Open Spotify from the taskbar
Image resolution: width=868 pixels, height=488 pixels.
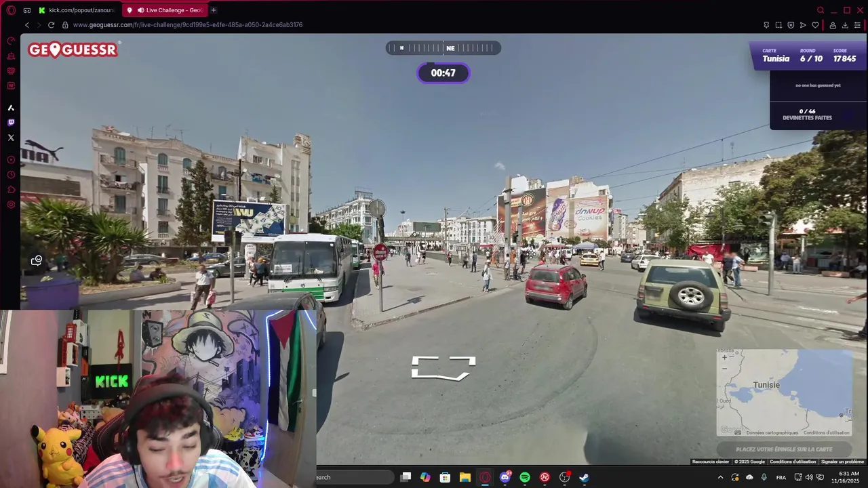[525, 477]
